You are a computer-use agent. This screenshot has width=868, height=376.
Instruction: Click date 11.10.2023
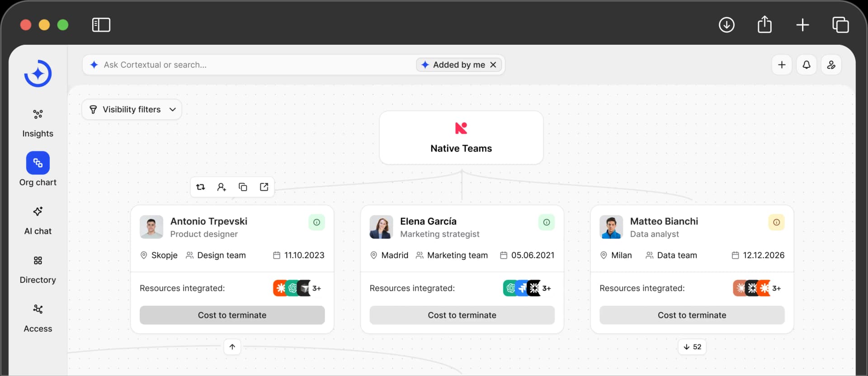299,255
